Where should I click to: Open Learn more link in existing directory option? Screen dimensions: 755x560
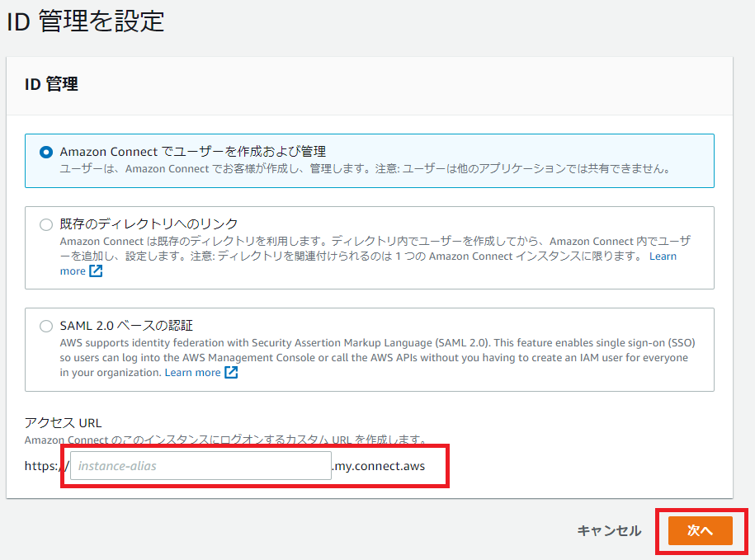click(x=663, y=256)
